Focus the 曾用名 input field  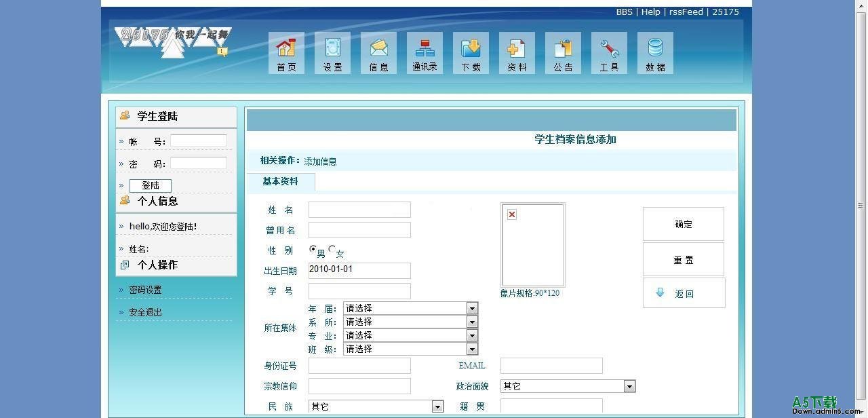[x=359, y=230]
